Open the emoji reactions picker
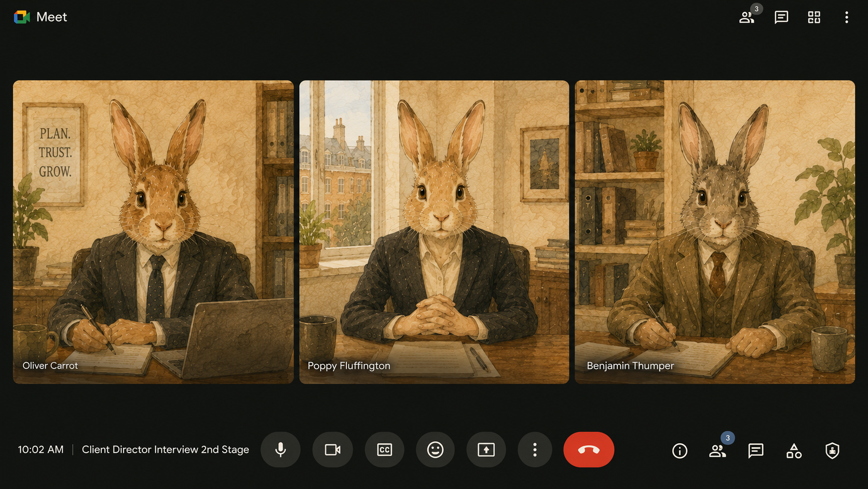 click(435, 450)
